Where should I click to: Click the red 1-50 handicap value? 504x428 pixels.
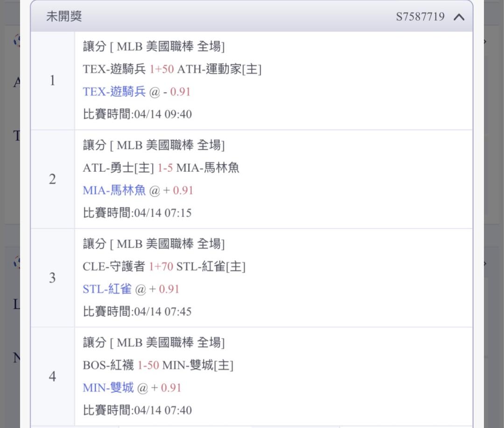[148, 365]
